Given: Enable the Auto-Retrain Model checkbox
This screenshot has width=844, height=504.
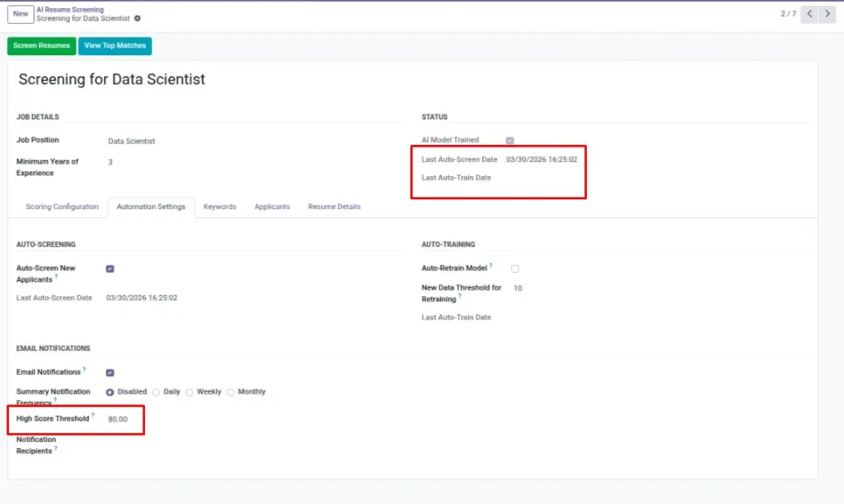Looking at the screenshot, I should 515,269.
